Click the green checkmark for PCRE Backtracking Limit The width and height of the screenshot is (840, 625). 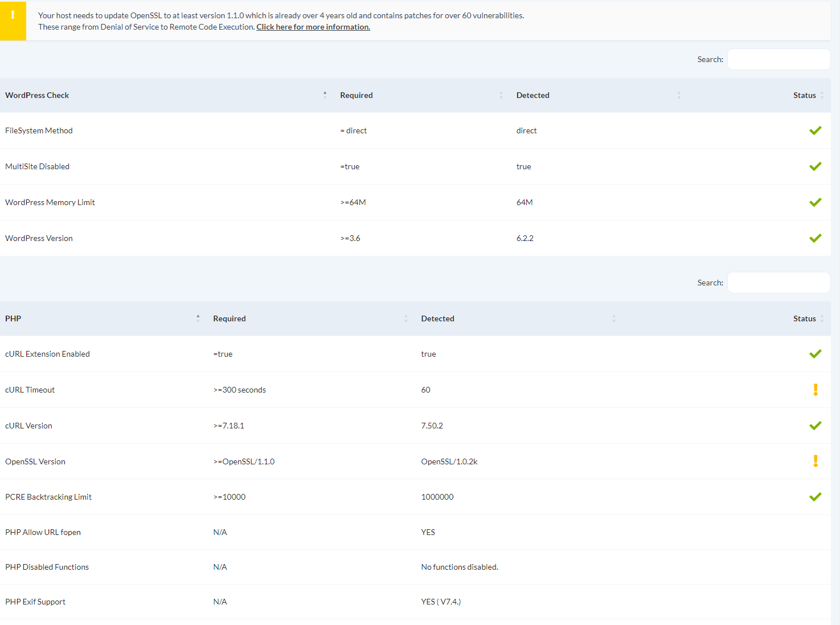click(x=816, y=497)
